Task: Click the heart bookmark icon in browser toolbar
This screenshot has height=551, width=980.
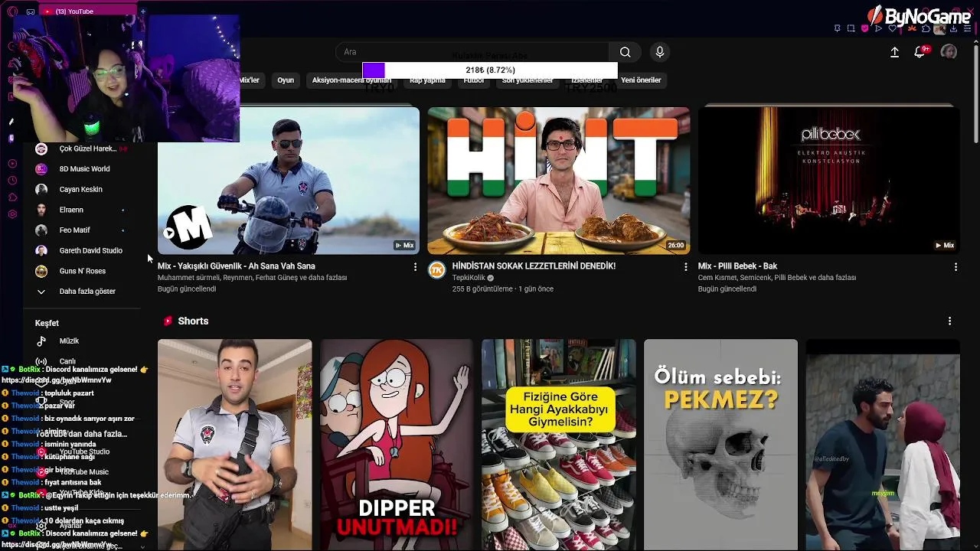Action: pyautogui.click(x=892, y=28)
